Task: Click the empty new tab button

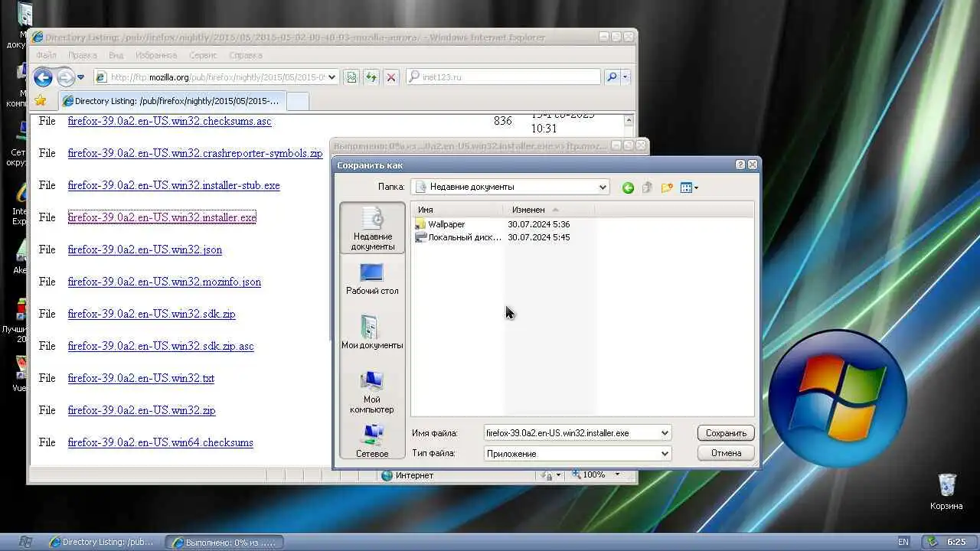Action: coord(297,100)
